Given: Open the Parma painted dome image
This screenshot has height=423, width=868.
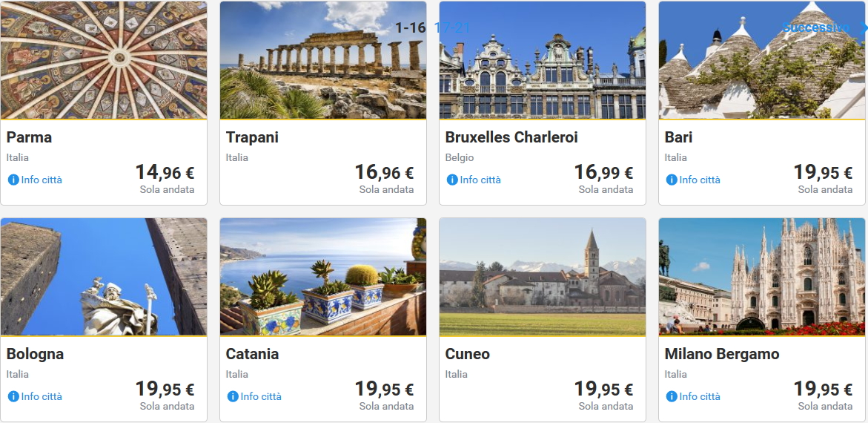Looking at the screenshot, I should (104, 60).
